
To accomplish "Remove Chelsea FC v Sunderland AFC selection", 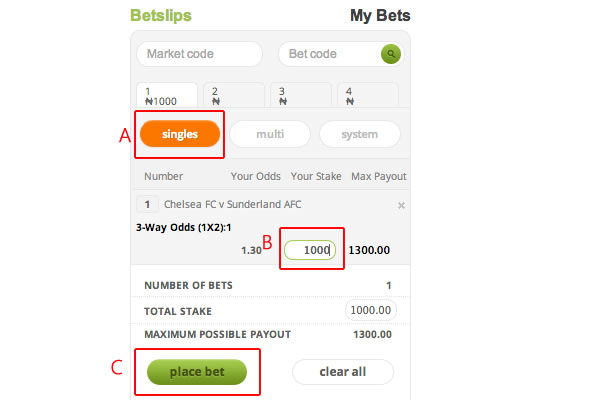I will tap(401, 205).
